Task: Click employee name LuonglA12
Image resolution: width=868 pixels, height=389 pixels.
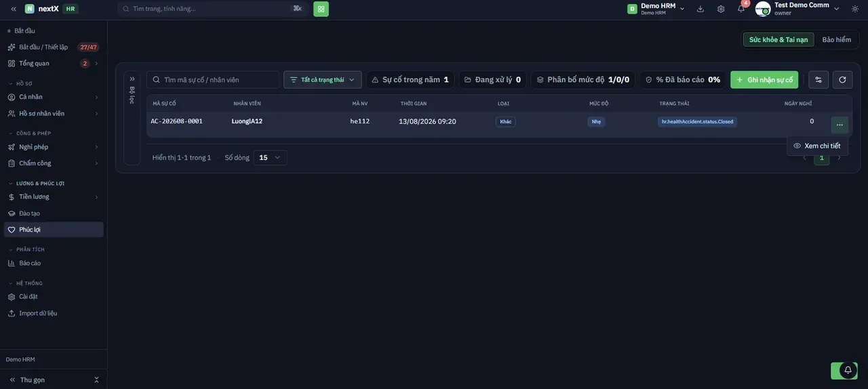Action: point(247,121)
